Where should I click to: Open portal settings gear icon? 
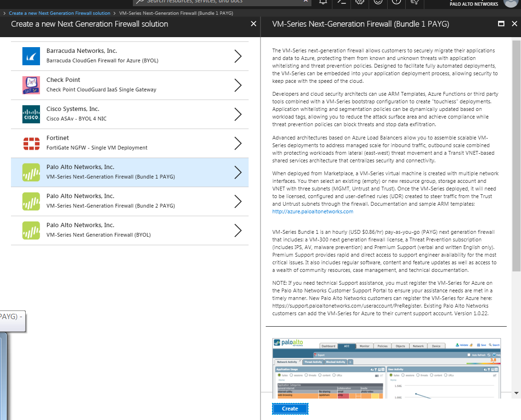pyautogui.click(x=360, y=1)
